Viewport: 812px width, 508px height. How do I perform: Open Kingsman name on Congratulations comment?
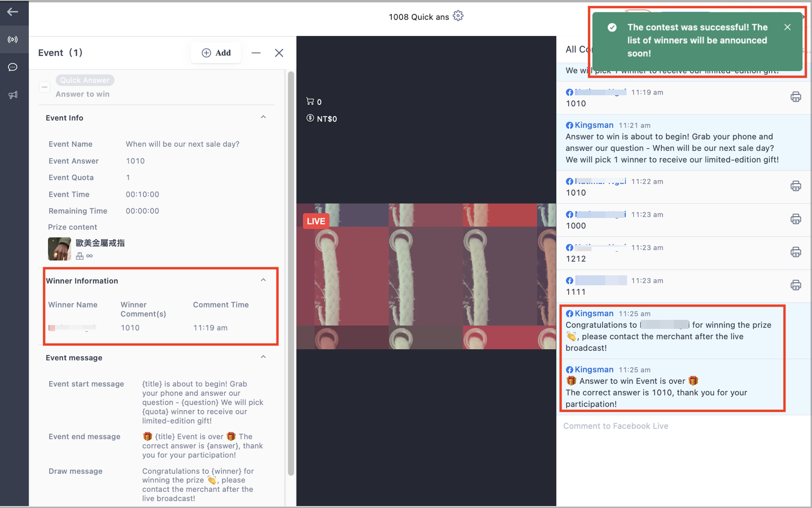tap(594, 313)
